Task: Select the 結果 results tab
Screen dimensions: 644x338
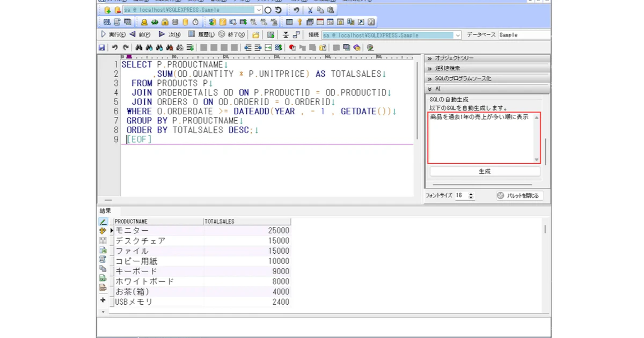Action: click(105, 211)
